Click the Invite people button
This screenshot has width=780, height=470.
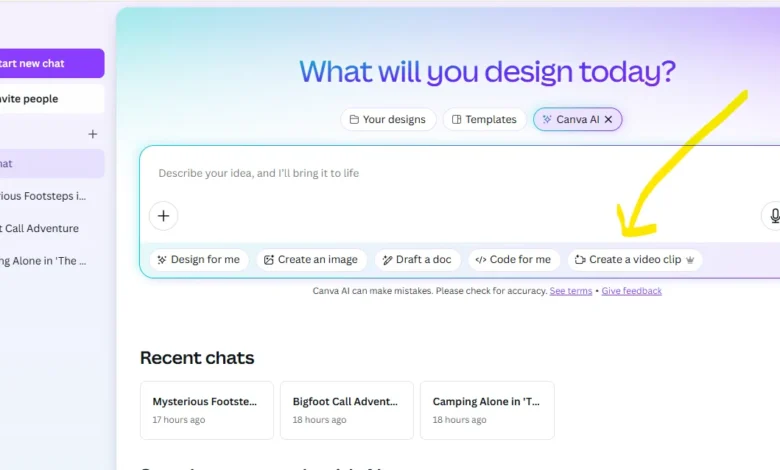pyautogui.click(x=52, y=98)
